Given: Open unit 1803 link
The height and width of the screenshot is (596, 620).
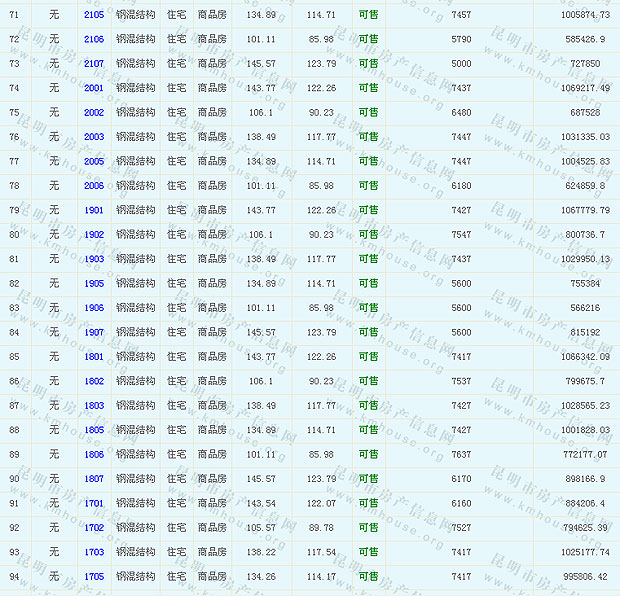Looking at the screenshot, I should tap(93, 406).
